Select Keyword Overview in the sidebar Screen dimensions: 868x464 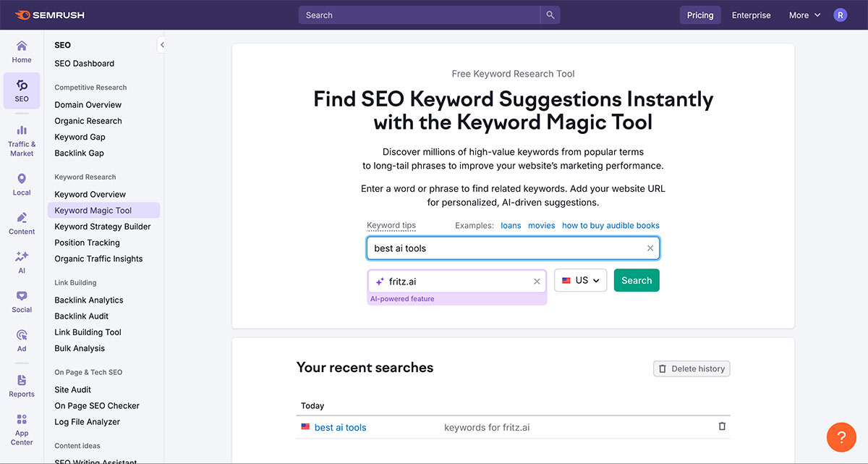point(90,194)
